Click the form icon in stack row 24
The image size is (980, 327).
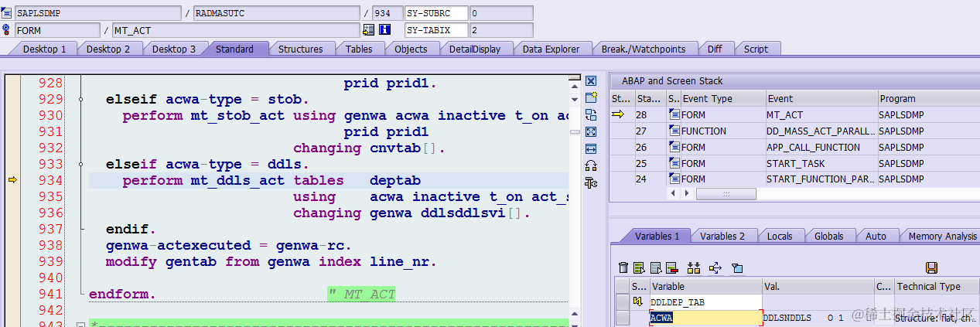pos(674,179)
